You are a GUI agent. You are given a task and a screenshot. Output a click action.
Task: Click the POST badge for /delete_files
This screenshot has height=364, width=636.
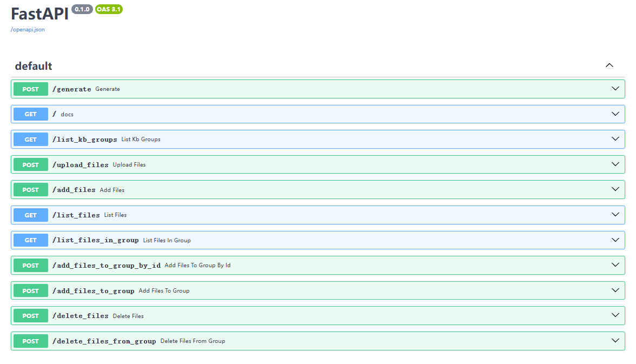(x=31, y=316)
